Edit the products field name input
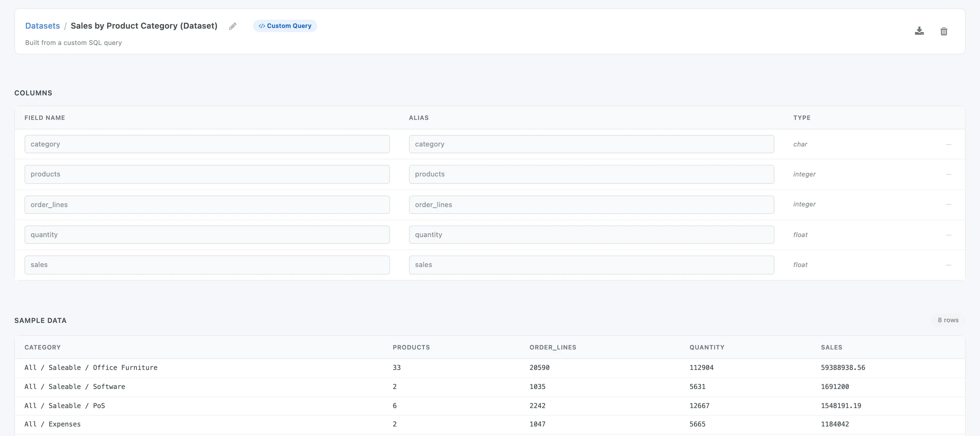980x436 pixels. pyautogui.click(x=207, y=174)
